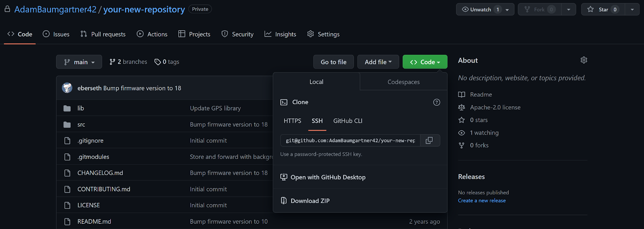
Task: Open the 'Bump firmware version to 18' commit by eberseth
Action: click(x=142, y=88)
